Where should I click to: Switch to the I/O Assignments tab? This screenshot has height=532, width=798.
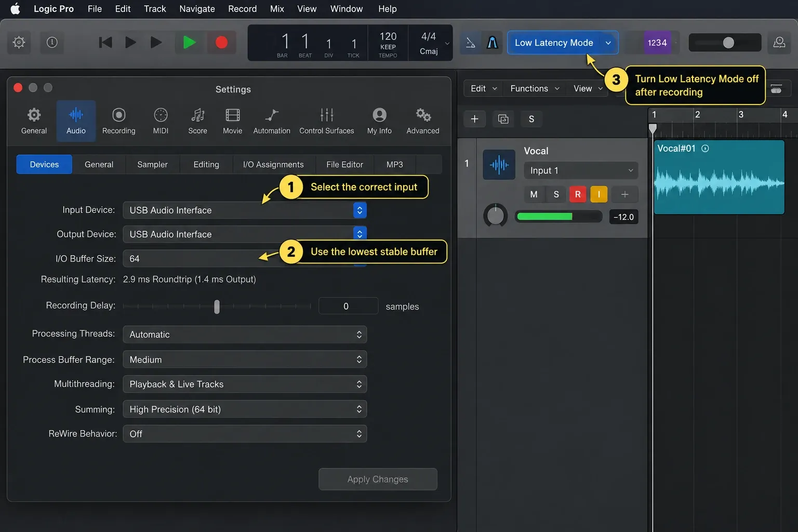tap(273, 164)
